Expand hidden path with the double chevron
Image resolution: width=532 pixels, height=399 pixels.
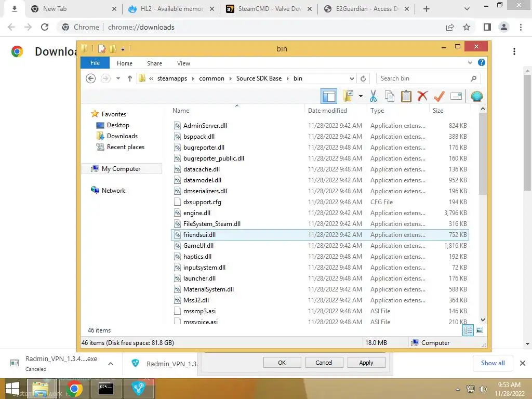(x=151, y=78)
